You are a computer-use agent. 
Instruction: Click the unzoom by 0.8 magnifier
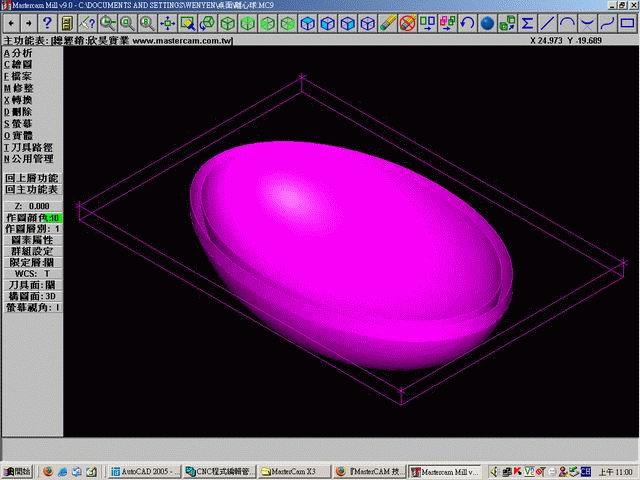coord(147,23)
